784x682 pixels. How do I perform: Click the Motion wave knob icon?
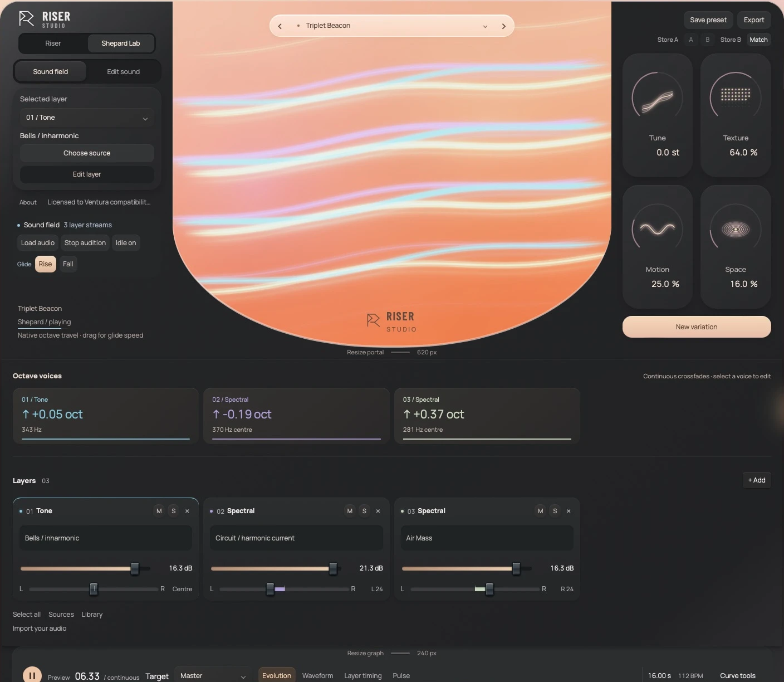tap(657, 229)
